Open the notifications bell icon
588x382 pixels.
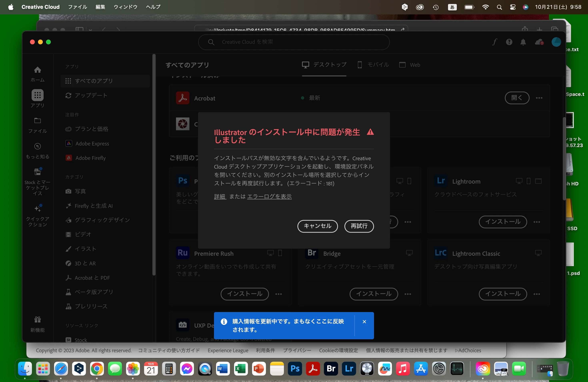[x=523, y=42]
